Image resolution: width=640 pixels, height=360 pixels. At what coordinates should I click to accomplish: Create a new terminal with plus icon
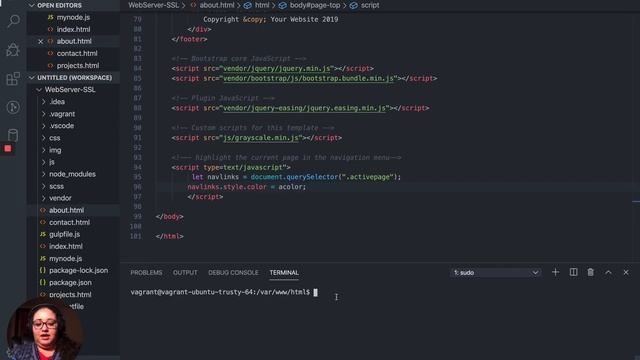tap(555, 272)
